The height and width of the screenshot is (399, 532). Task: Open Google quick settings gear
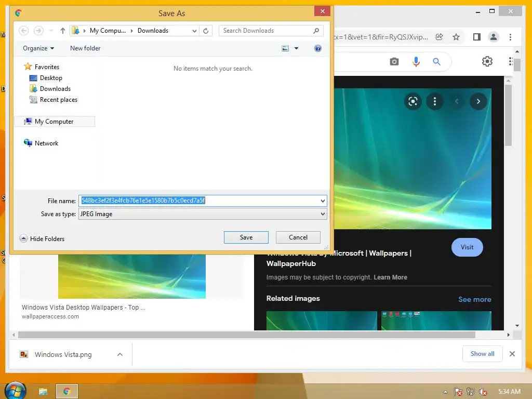[x=487, y=61]
